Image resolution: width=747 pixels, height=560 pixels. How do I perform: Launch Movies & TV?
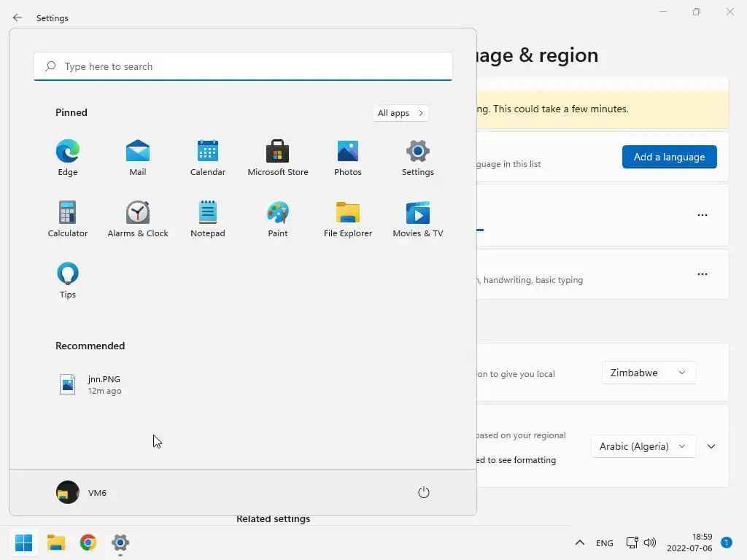click(x=418, y=219)
